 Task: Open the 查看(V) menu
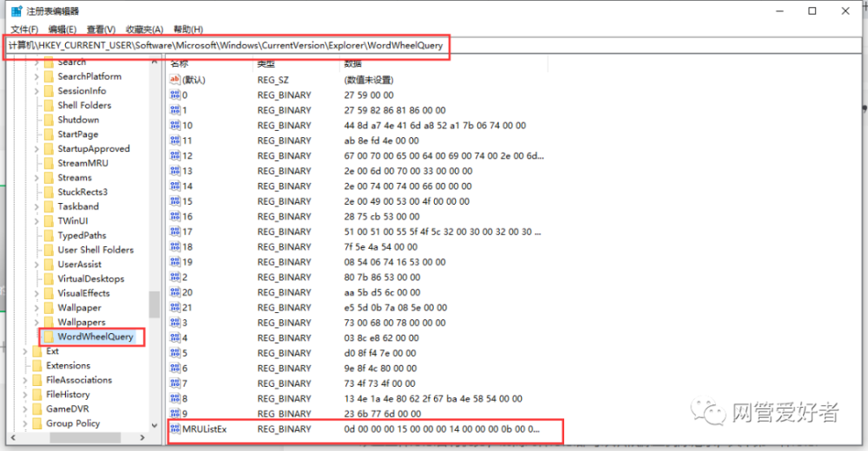click(101, 29)
